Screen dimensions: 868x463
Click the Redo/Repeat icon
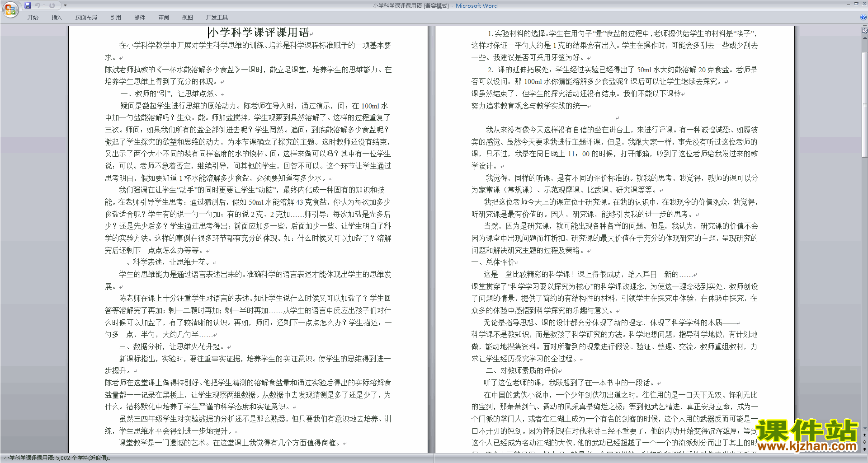52,5
